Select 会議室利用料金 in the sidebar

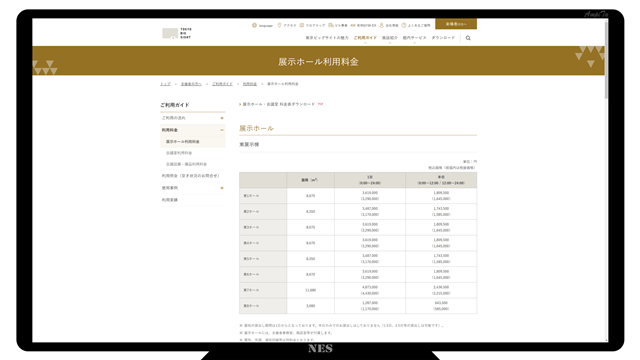tap(179, 153)
